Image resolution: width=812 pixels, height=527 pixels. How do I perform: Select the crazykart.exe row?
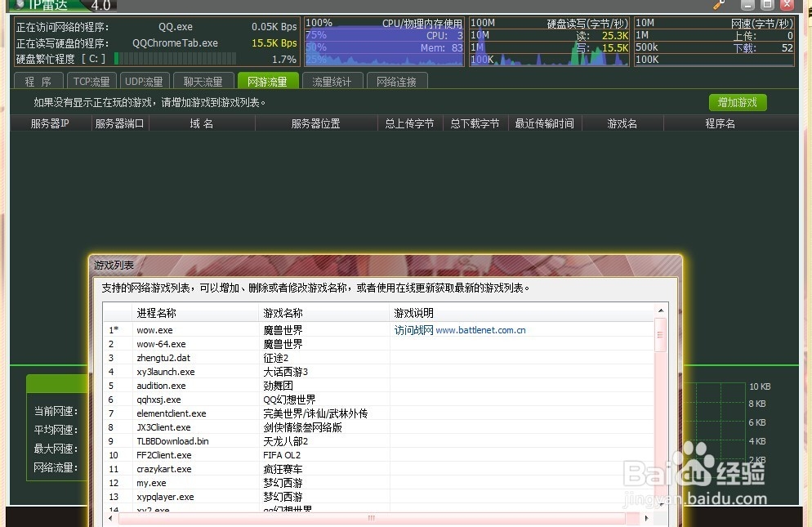(378, 469)
